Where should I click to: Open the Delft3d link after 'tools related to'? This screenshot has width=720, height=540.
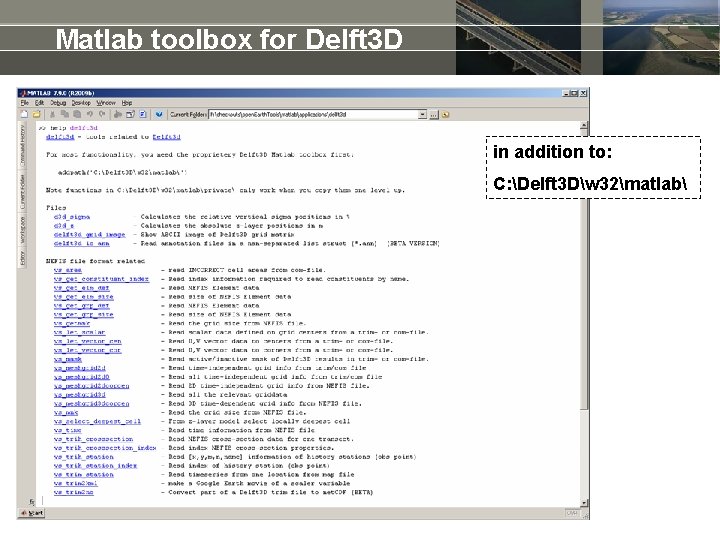coord(166,137)
